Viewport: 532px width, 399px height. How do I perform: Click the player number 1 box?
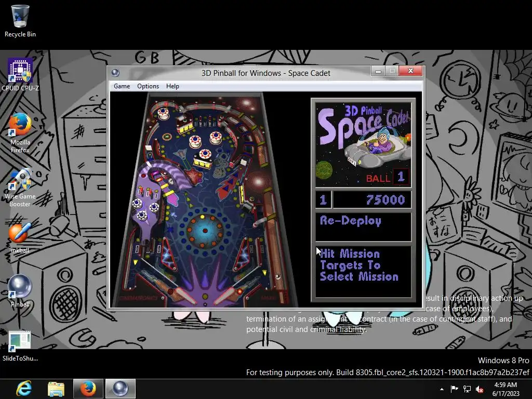pyautogui.click(x=323, y=200)
